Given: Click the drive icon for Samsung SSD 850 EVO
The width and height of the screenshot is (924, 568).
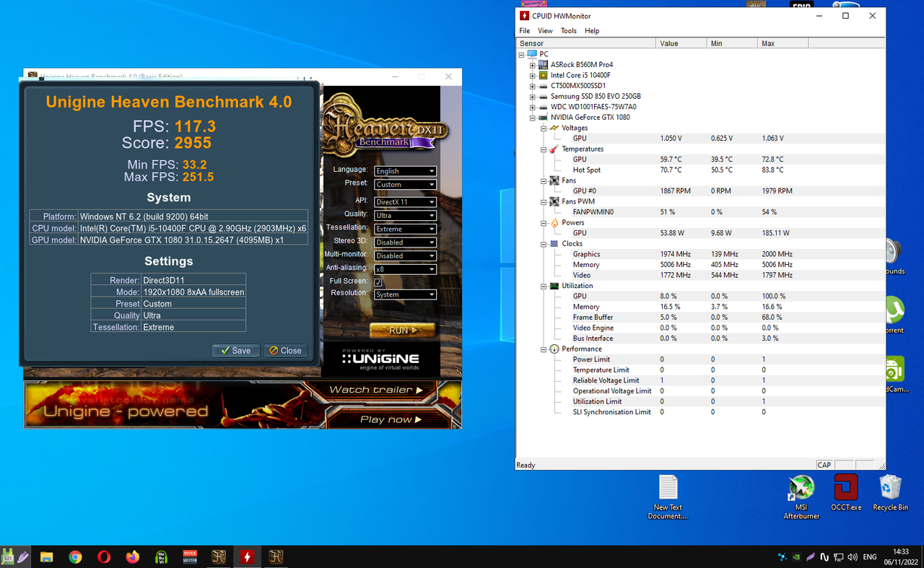Looking at the screenshot, I should click(544, 96).
